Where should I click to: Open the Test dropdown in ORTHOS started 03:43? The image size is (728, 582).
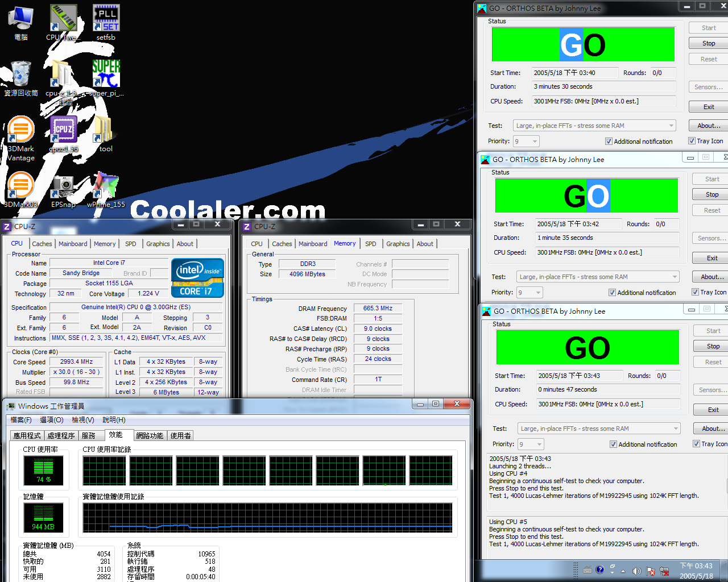click(x=598, y=429)
